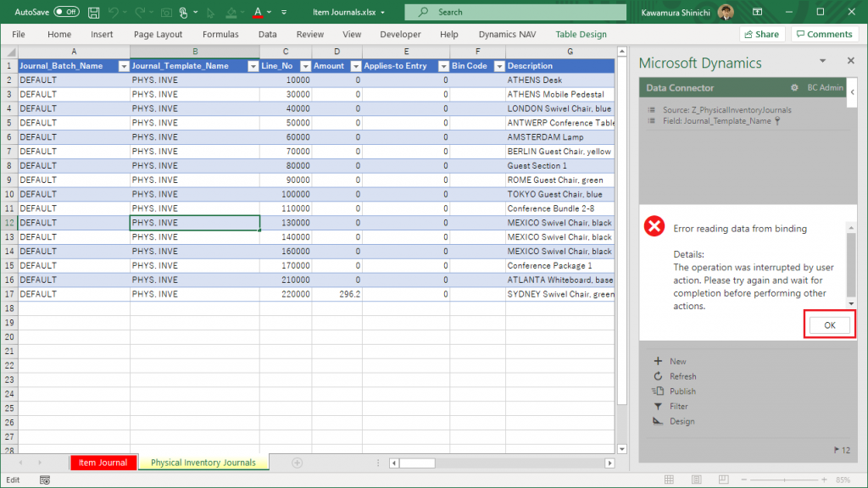Click the worksheet vertical scrollbar down arrow
This screenshot has width=868, height=488.
[x=621, y=449]
